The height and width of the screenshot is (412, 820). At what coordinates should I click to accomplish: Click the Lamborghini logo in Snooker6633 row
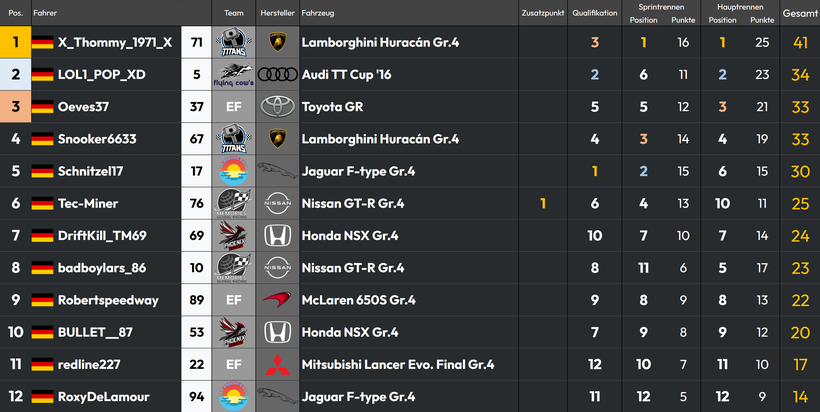coord(278,139)
